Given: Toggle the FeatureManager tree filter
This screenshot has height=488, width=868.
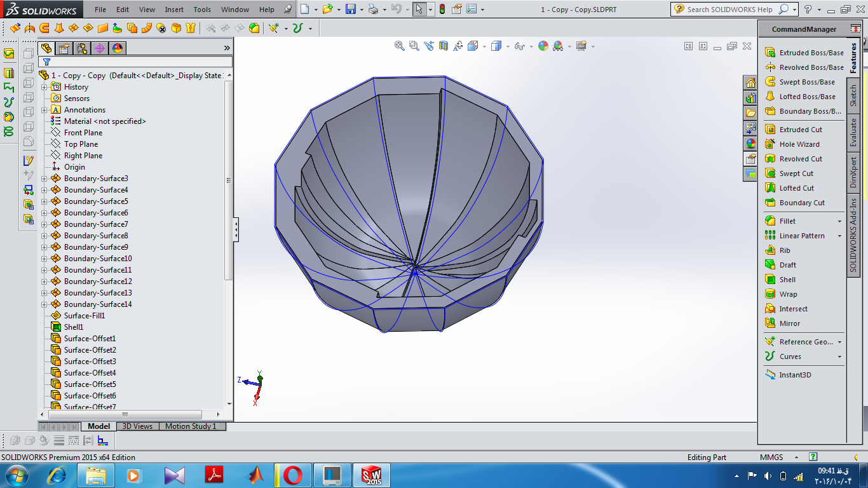Looking at the screenshot, I should 46,62.
